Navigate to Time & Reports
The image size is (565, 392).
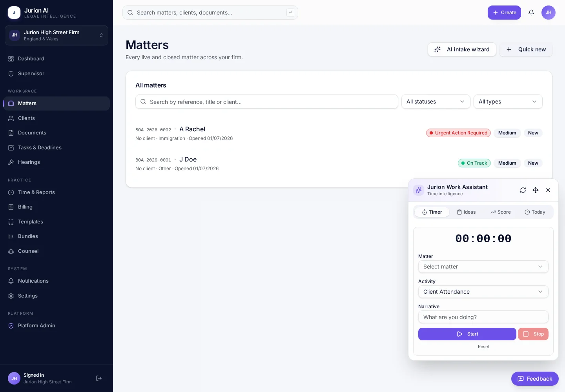[x=56, y=192]
